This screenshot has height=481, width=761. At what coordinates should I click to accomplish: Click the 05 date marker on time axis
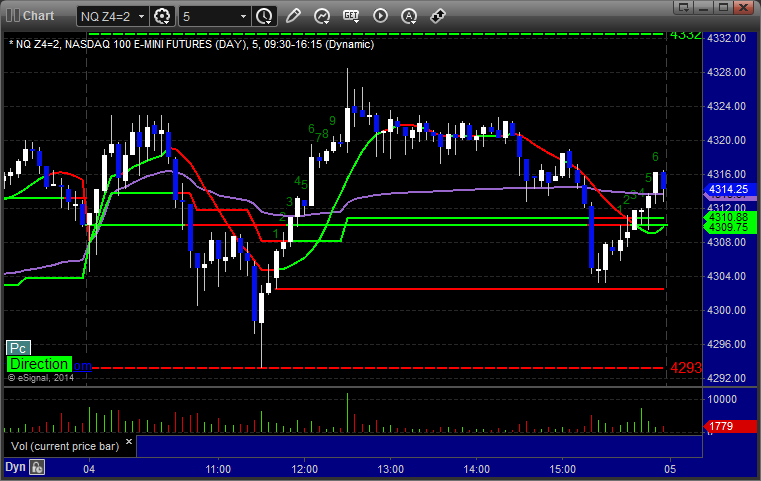pyautogui.click(x=670, y=469)
